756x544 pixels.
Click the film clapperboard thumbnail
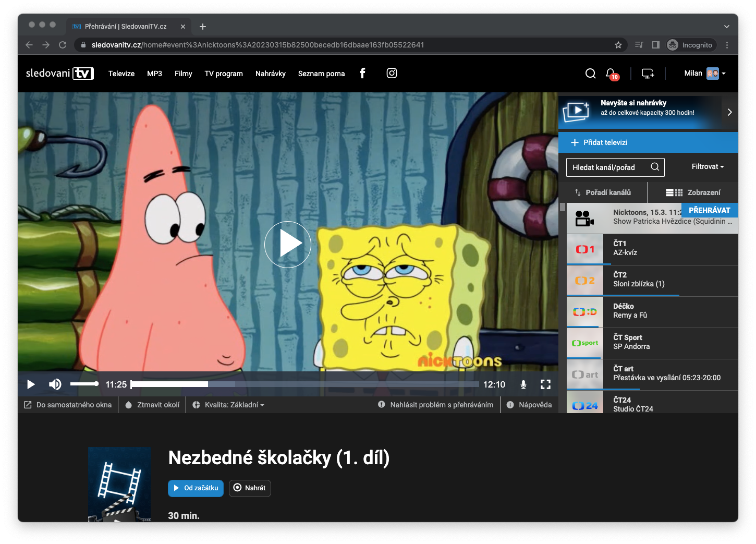pyautogui.click(x=119, y=484)
